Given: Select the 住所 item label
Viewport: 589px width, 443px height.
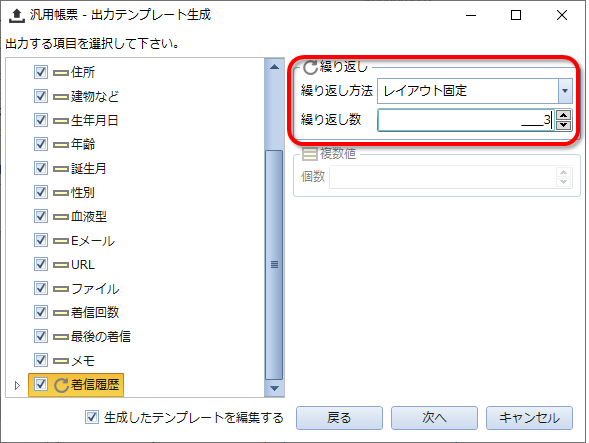Looking at the screenshot, I should (83, 72).
